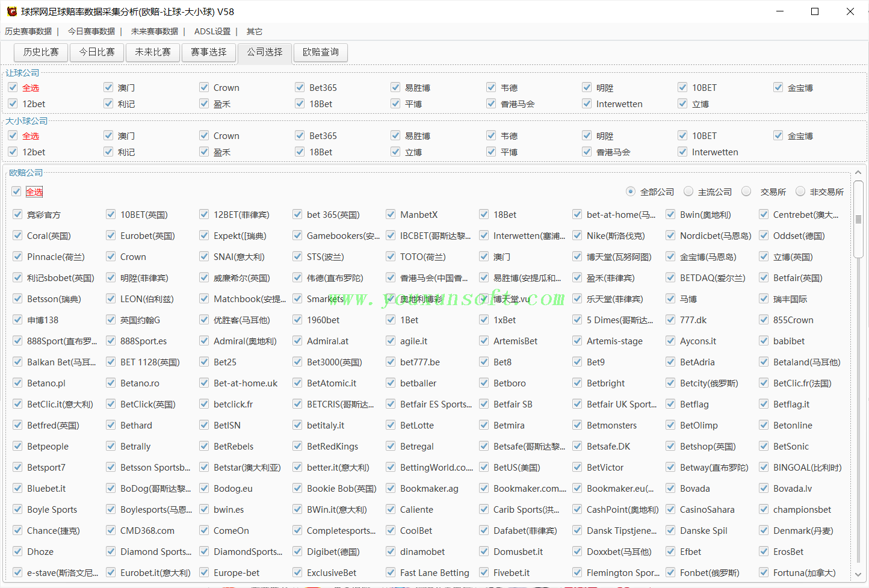The height and width of the screenshot is (588, 869).
Task: Open the 未来赛事数据 menu
Action: [x=155, y=31]
